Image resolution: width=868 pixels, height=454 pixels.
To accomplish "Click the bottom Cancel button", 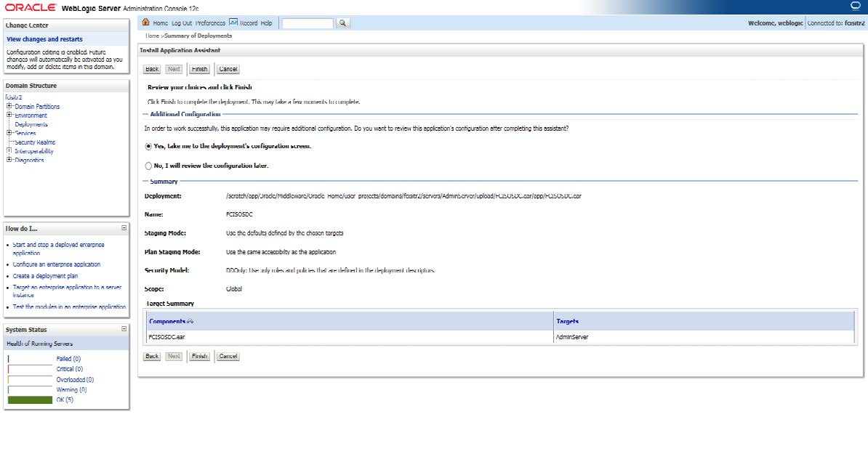I will 228,356.
